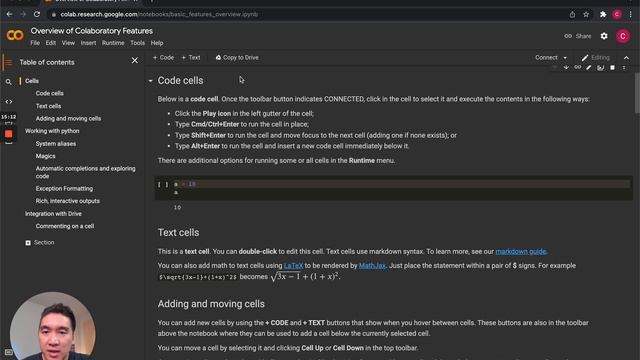
Task: Open Chrome profile avatar in toolbar
Action: [617, 14]
